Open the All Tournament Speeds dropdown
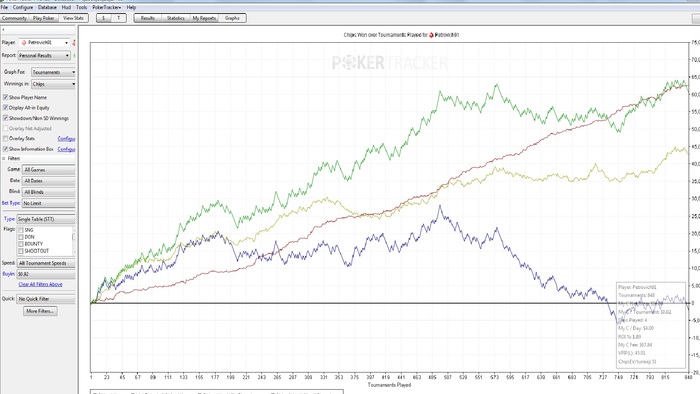 point(46,263)
